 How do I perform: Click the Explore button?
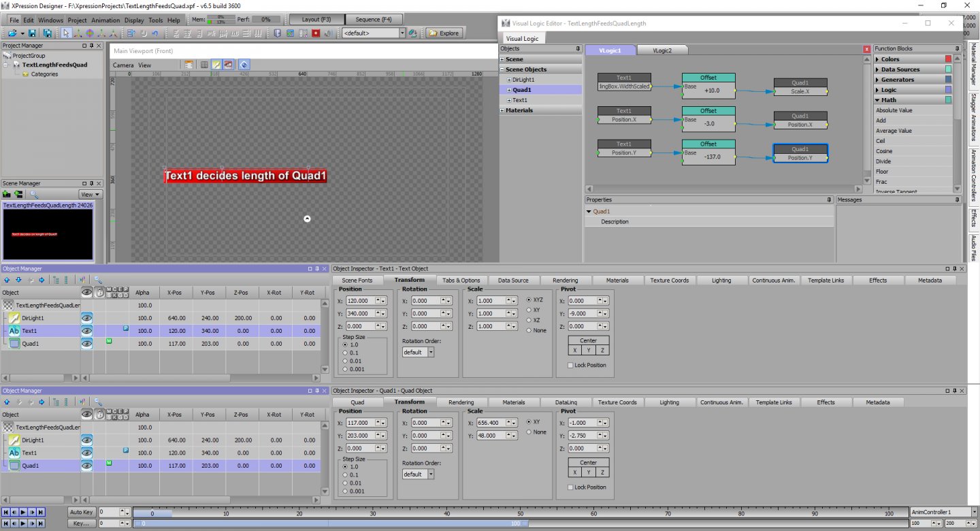click(x=444, y=33)
